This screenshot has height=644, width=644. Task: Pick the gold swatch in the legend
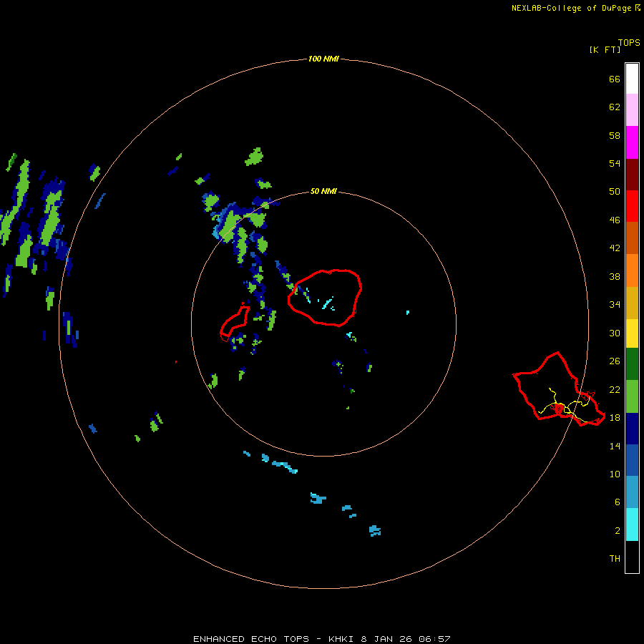pos(632,303)
